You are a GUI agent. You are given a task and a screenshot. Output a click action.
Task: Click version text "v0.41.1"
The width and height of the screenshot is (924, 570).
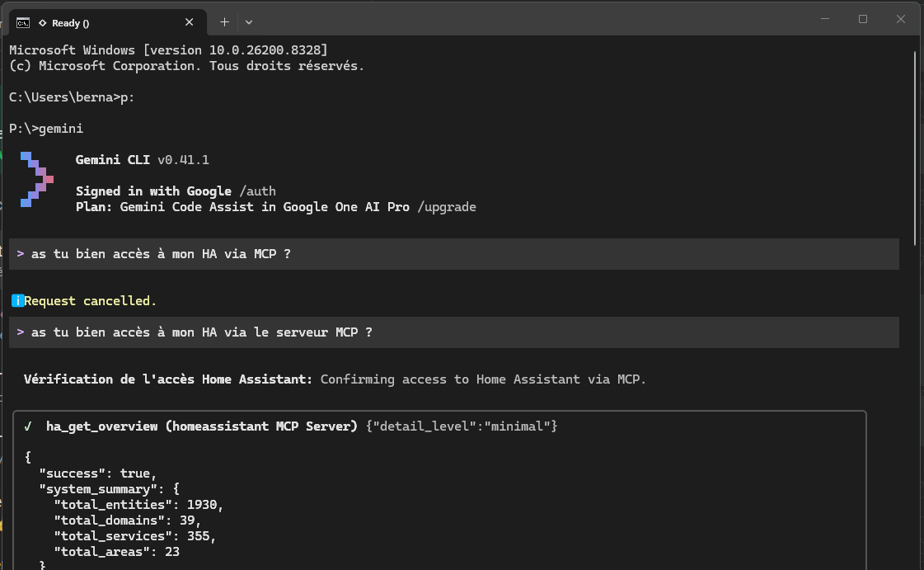click(183, 160)
